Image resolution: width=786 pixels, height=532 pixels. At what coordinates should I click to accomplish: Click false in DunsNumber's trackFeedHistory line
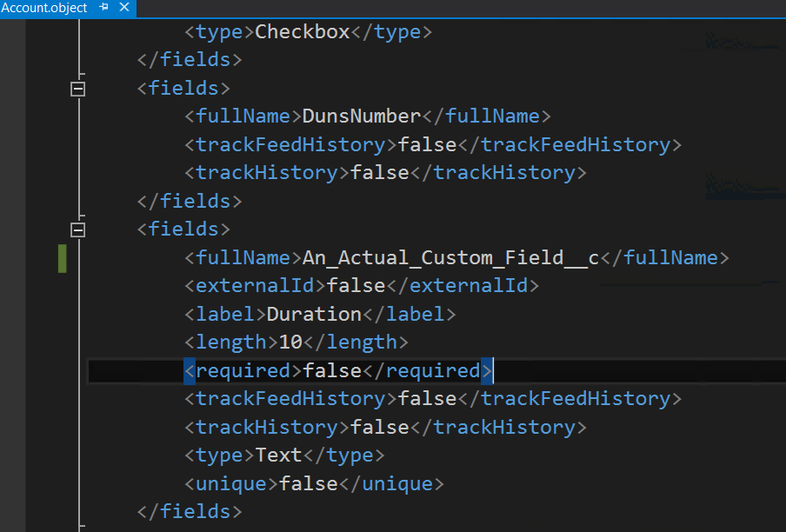click(x=426, y=145)
